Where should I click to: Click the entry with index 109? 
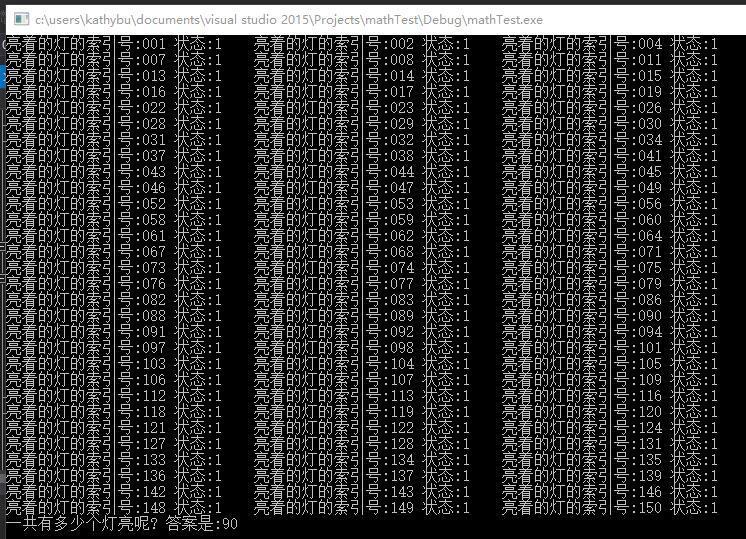(x=610, y=380)
